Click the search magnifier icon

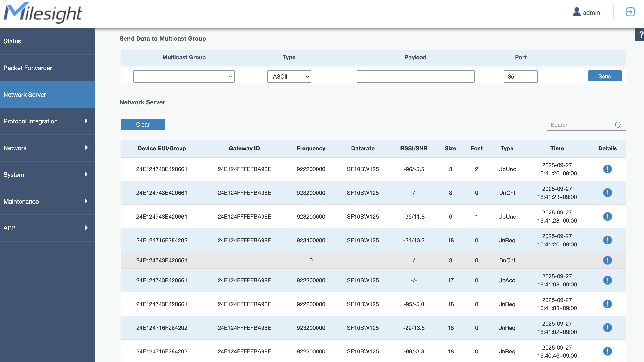pos(618,125)
